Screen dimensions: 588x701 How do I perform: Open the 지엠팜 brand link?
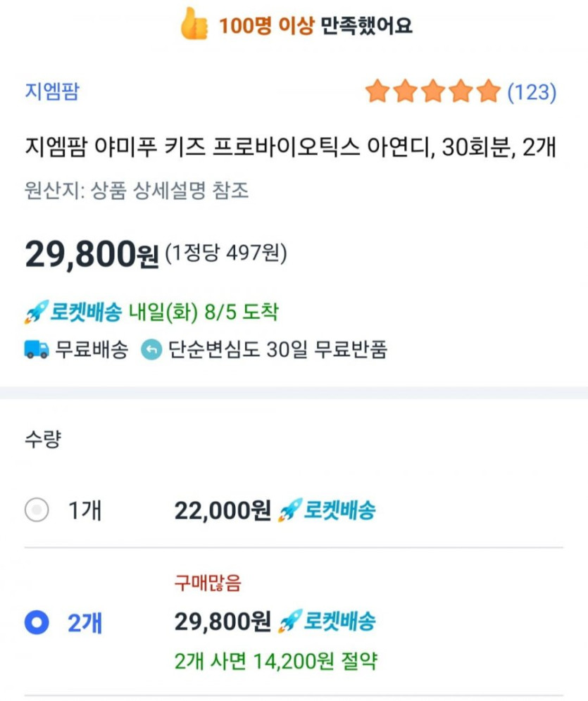(x=52, y=91)
